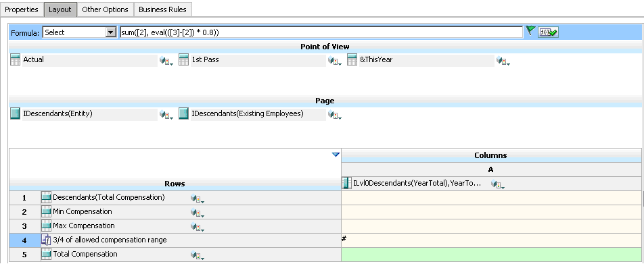
Task: Switch to the Properties tab
Action: pos(22,9)
